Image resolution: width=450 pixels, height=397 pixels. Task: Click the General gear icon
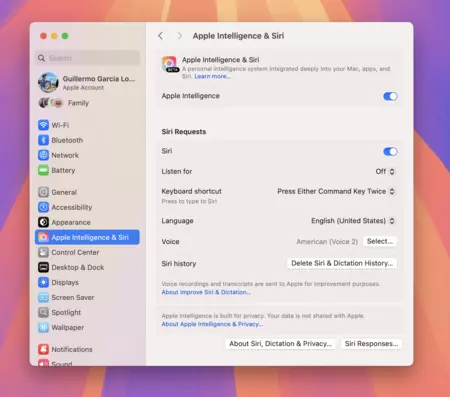(x=43, y=192)
